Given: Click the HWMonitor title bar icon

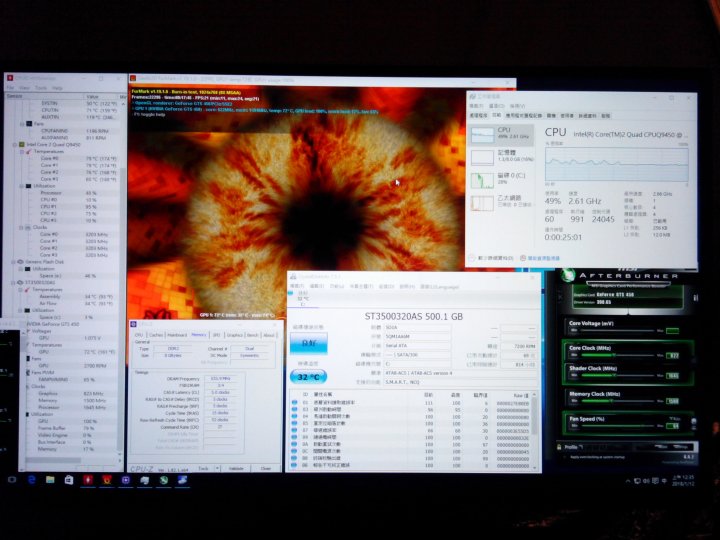Looking at the screenshot, I should (x=10, y=78).
